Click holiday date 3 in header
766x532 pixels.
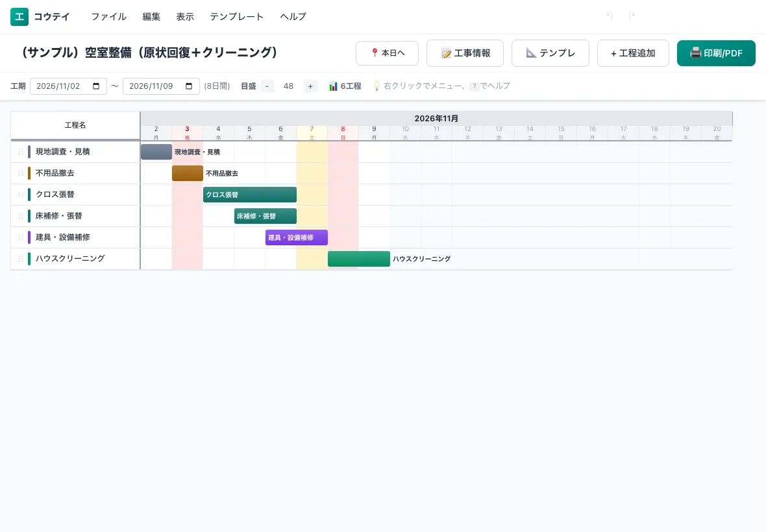[187, 133]
